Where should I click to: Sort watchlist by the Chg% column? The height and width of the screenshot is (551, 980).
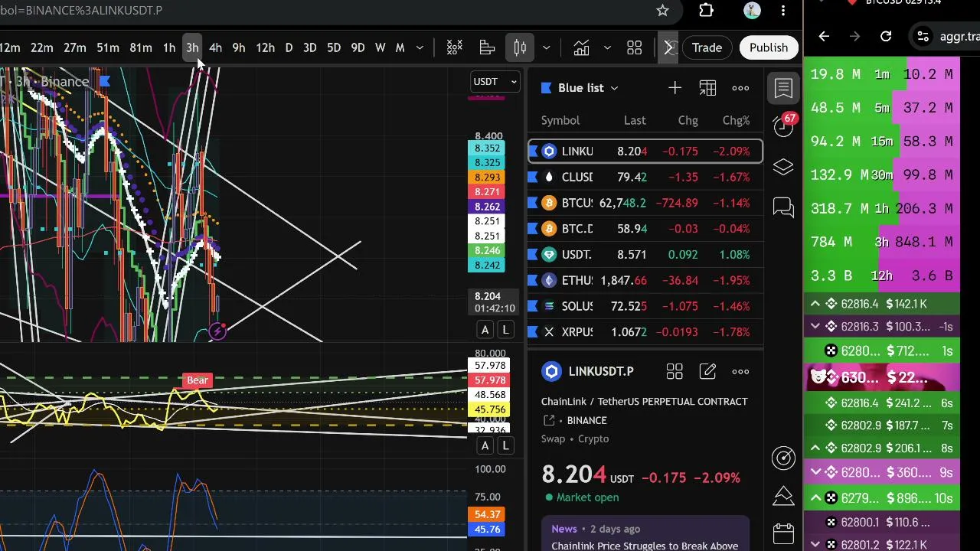736,120
